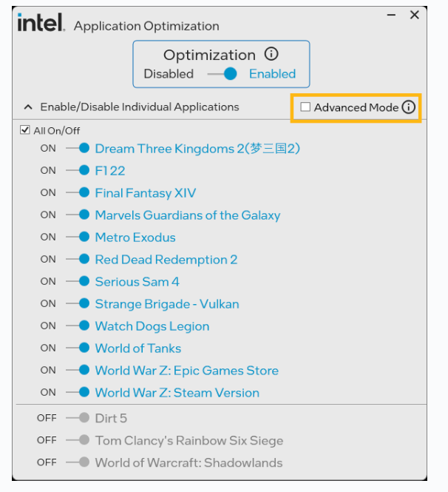This screenshot has width=448, height=492.
Task: Click the Intel logo
Action: click(x=41, y=23)
